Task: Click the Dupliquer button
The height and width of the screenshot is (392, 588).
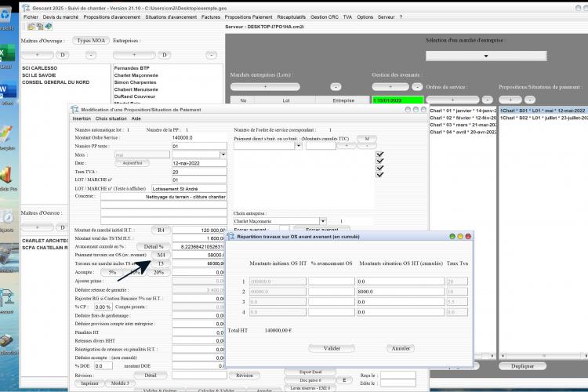Action: [522, 366]
